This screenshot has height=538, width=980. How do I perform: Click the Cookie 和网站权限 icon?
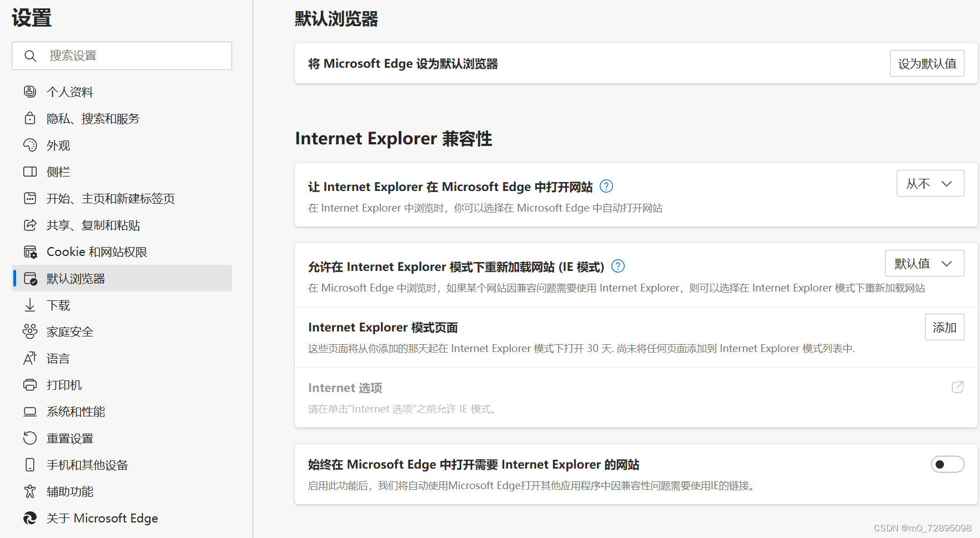pos(30,252)
